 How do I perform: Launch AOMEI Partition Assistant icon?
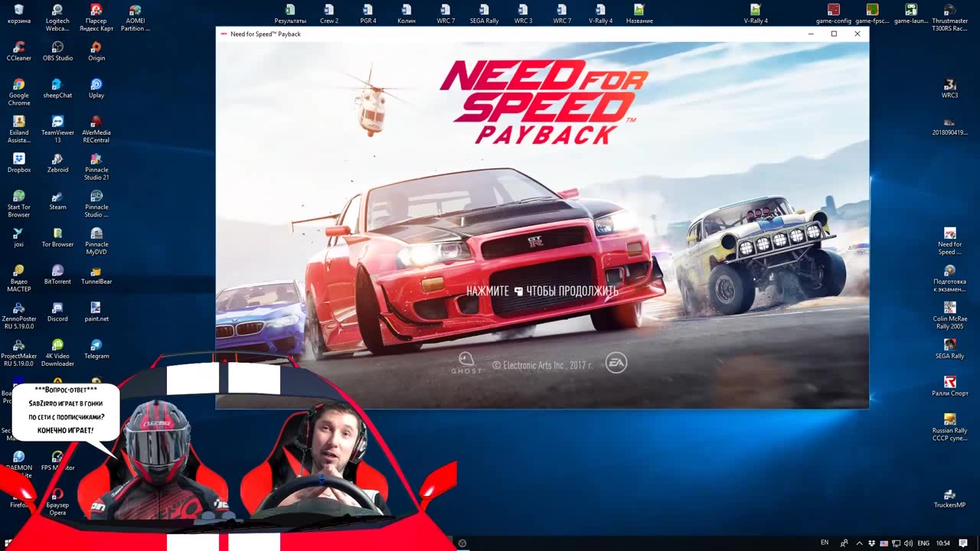(x=135, y=18)
